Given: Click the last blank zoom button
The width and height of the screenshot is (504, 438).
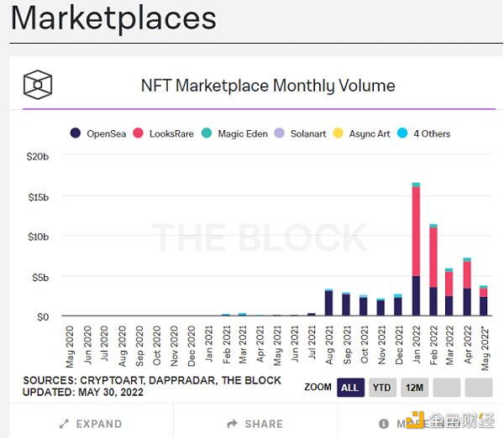Looking at the screenshot, I should click(478, 387).
